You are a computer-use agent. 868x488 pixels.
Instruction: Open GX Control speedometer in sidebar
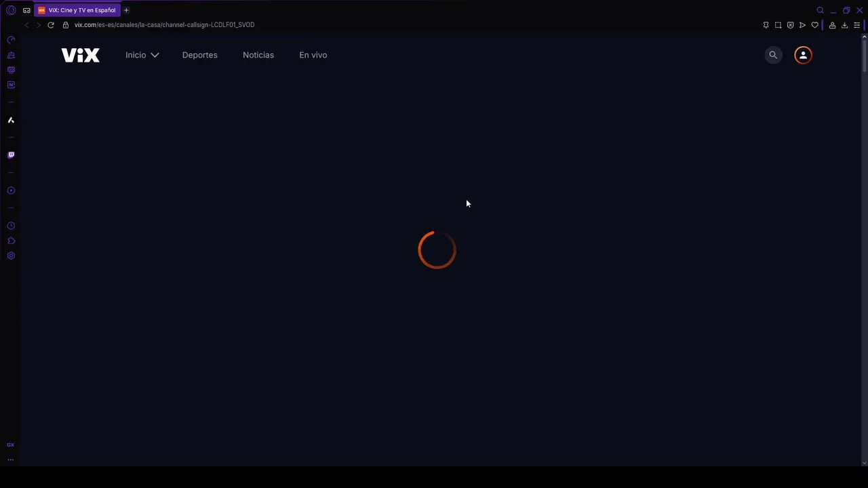point(11,40)
